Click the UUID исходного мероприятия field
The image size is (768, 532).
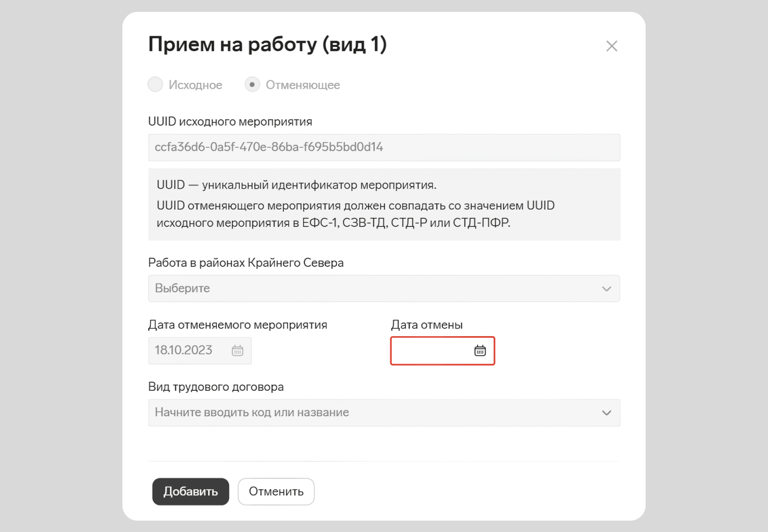tap(384, 147)
